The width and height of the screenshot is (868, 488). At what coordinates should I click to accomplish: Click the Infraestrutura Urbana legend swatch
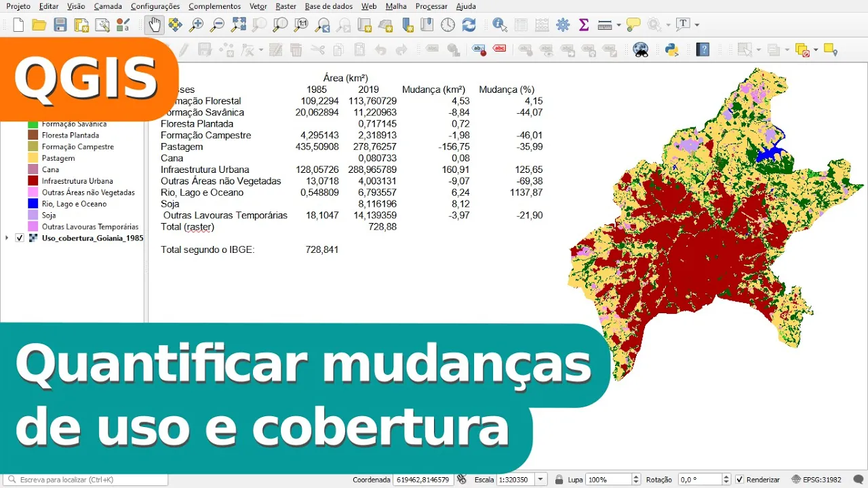[x=33, y=181]
